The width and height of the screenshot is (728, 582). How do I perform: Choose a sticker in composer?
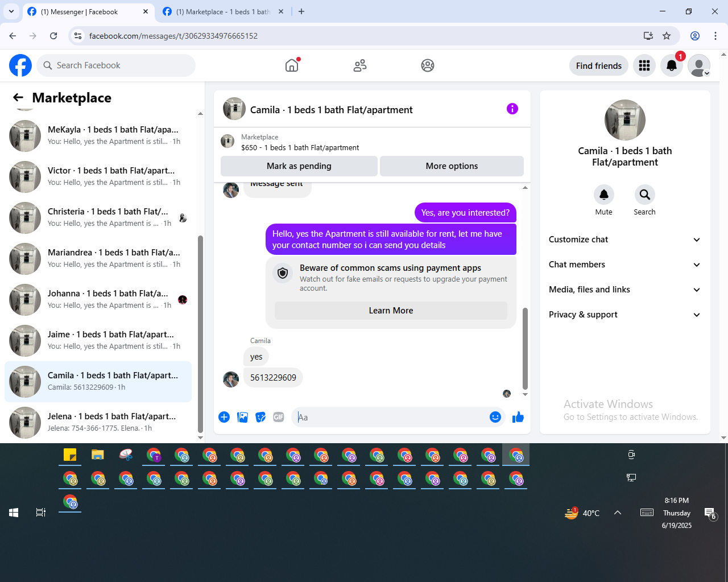(260, 417)
